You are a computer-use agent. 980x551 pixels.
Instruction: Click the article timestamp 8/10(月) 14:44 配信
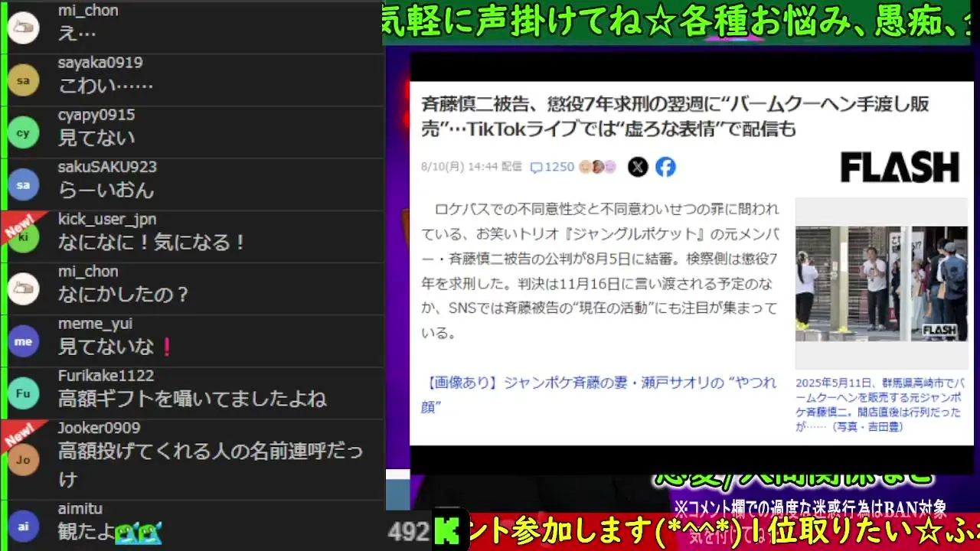click(472, 167)
